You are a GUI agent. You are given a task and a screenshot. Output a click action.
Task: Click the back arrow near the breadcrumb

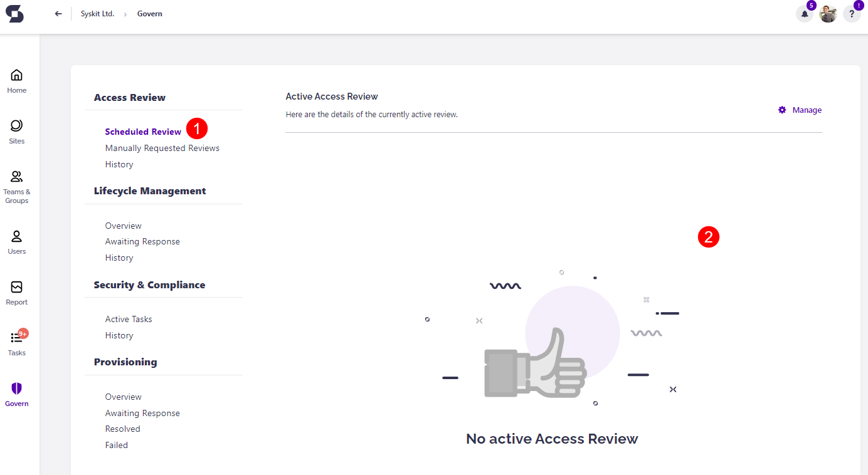click(x=58, y=13)
